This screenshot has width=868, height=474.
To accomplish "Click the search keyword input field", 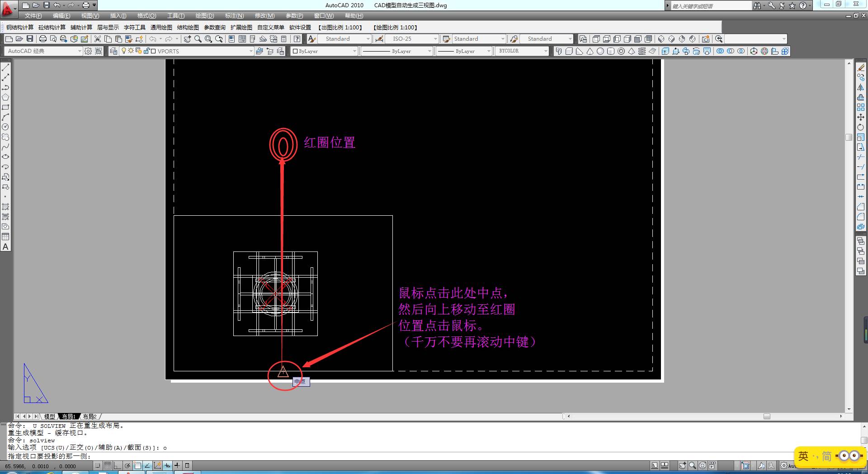I will click(711, 6).
